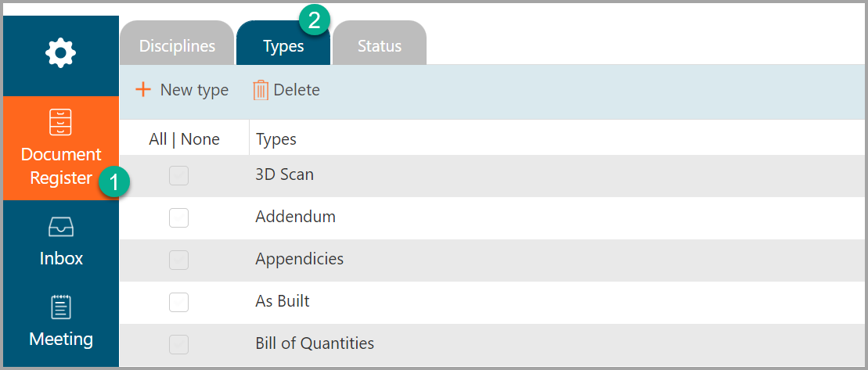Tick the Addendum checkbox

pos(178,217)
